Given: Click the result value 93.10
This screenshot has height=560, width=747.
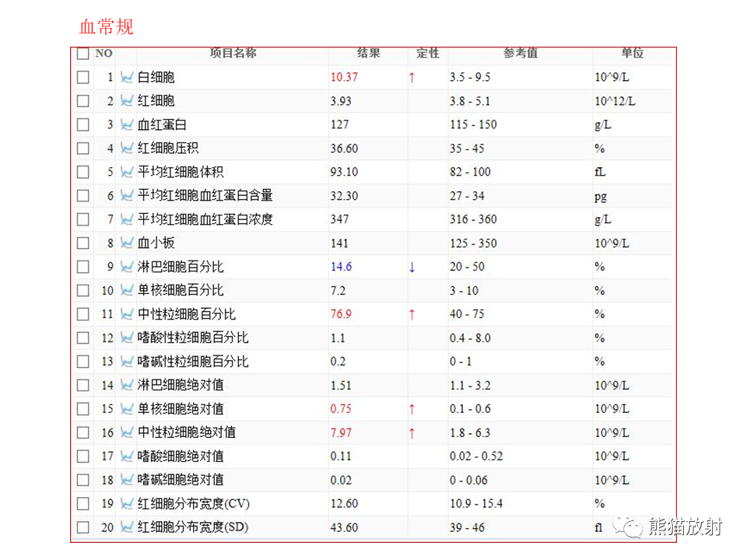Looking at the screenshot, I should (344, 172).
